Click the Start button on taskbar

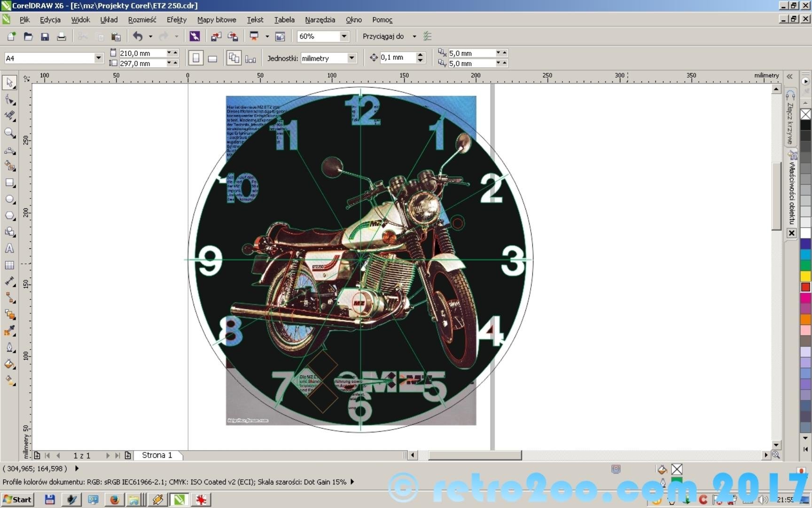tap(17, 500)
